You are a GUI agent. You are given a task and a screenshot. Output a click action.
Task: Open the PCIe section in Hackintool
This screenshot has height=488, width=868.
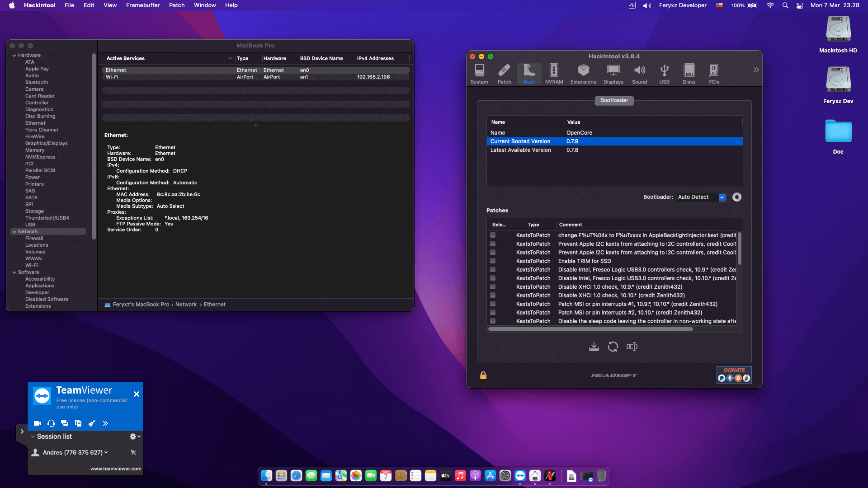pyautogui.click(x=714, y=74)
